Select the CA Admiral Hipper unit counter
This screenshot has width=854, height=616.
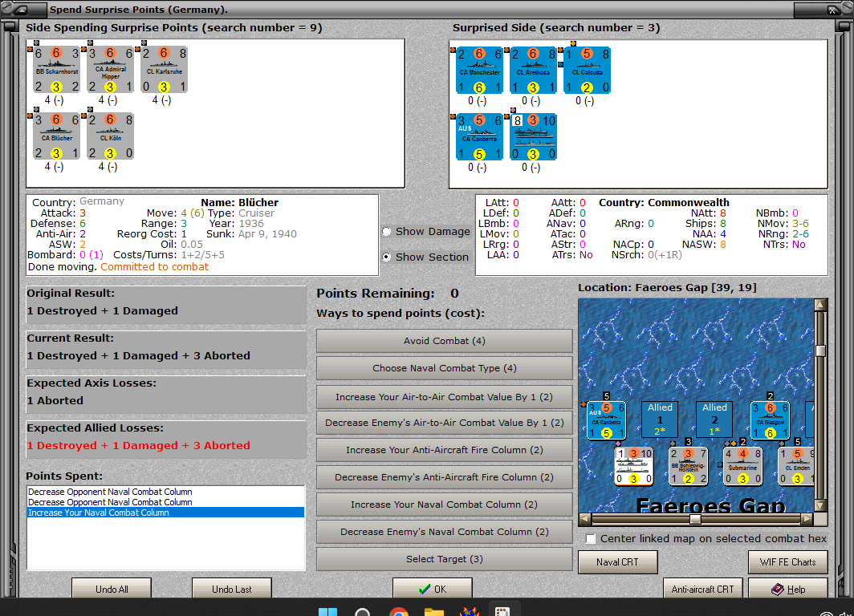pos(111,70)
